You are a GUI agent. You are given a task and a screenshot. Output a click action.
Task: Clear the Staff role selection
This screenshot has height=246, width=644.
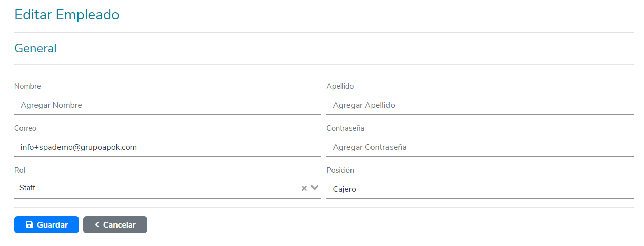click(x=304, y=188)
